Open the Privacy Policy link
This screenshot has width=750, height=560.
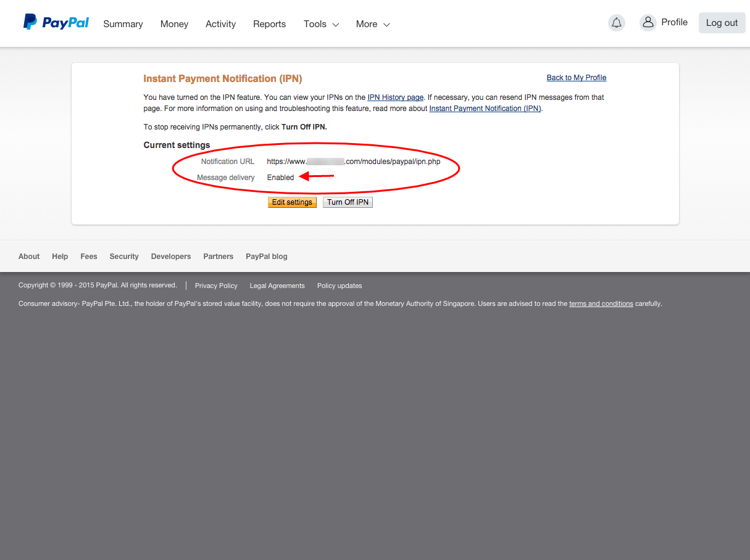coord(216,286)
